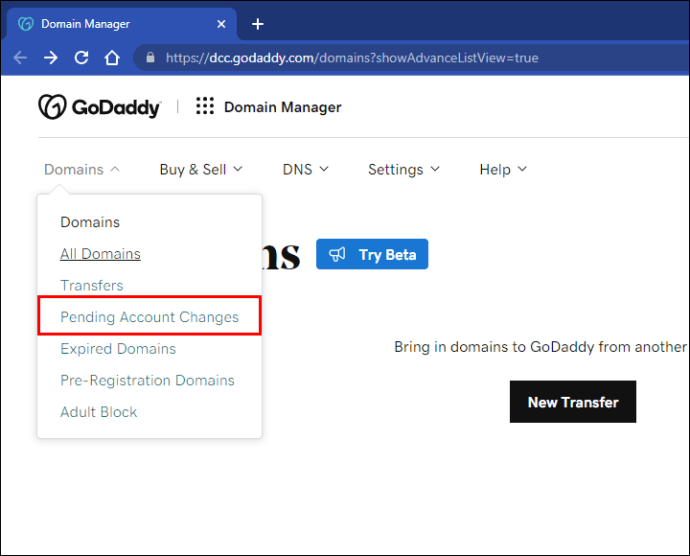Click the GoDaddy logo
The image size is (690, 556).
(x=99, y=107)
